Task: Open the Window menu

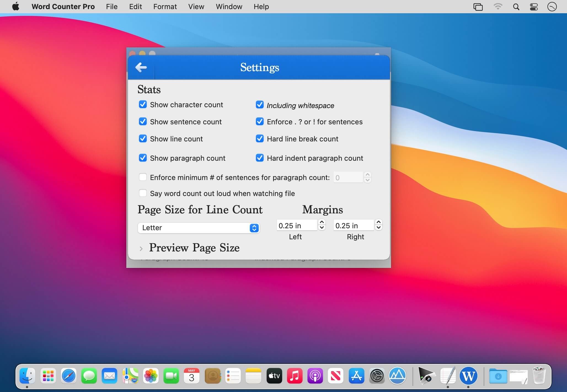Action: pyautogui.click(x=229, y=7)
